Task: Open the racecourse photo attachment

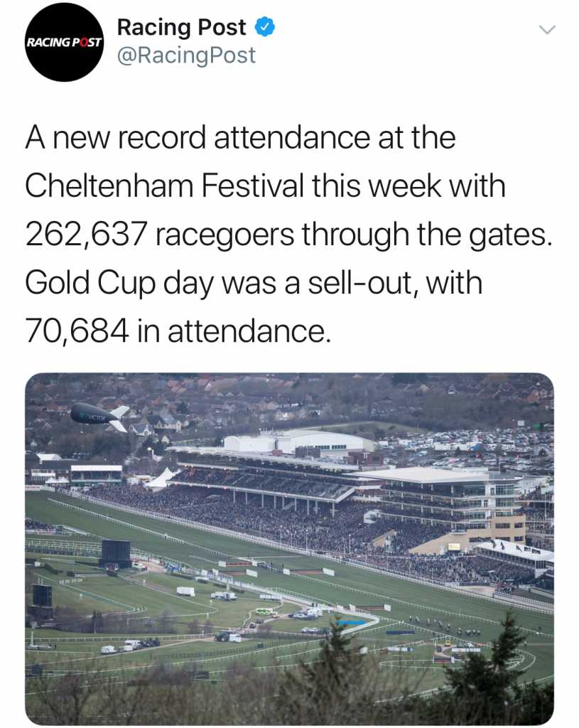Action: 289,547
